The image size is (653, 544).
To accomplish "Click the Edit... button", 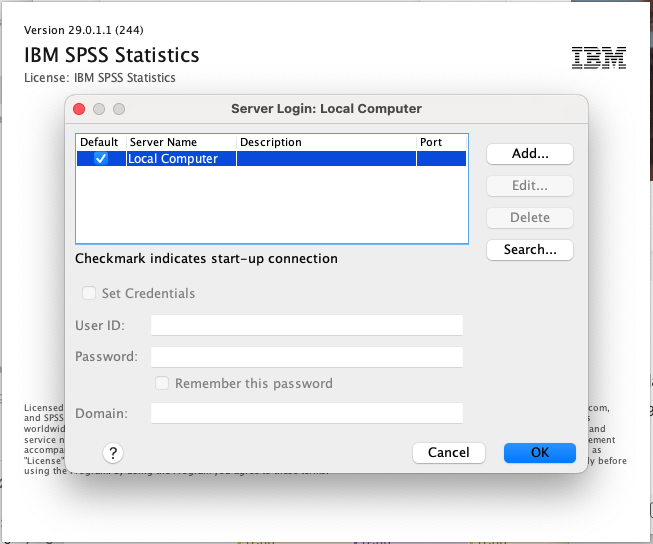I will pos(530,186).
